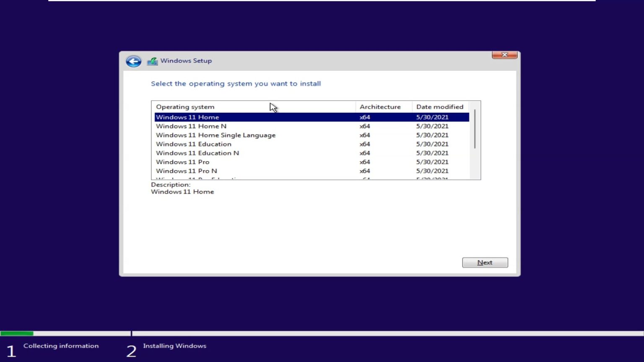
Task: Click the Windows 11 Home description text
Action: click(x=182, y=191)
